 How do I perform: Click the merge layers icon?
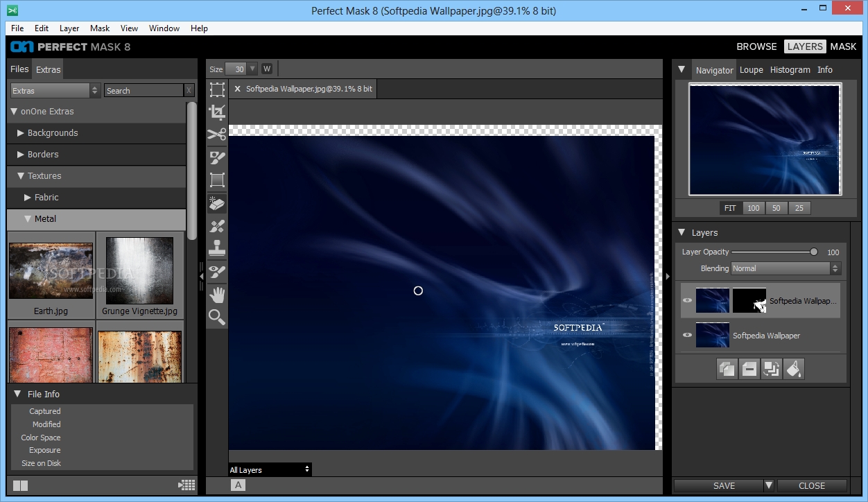pos(771,369)
